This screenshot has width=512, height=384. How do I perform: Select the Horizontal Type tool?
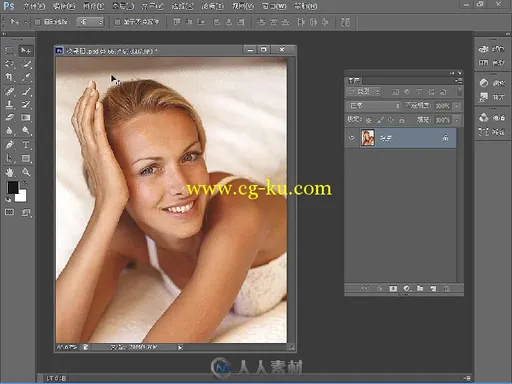tap(26, 145)
